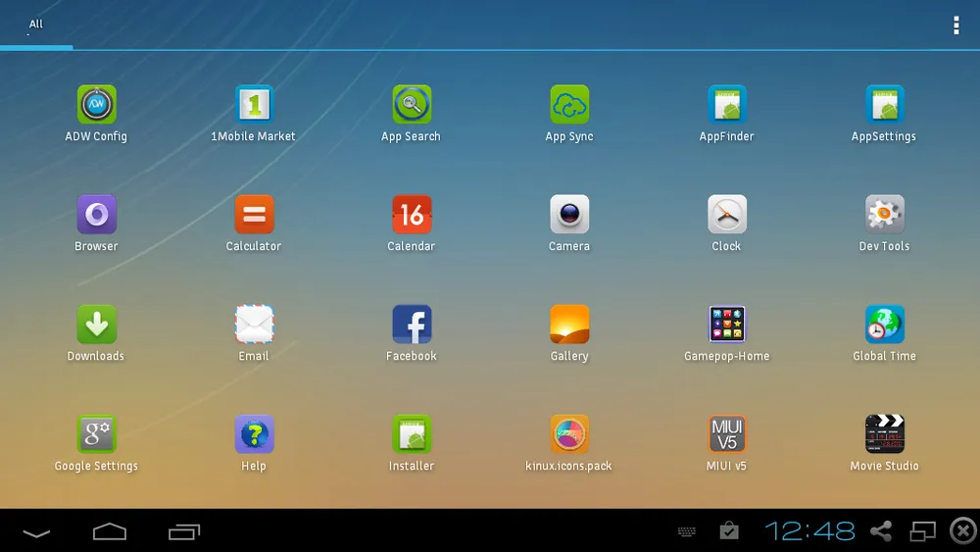Tap the briefcase checkmark notification icon
This screenshot has height=552, width=980.
(x=729, y=530)
